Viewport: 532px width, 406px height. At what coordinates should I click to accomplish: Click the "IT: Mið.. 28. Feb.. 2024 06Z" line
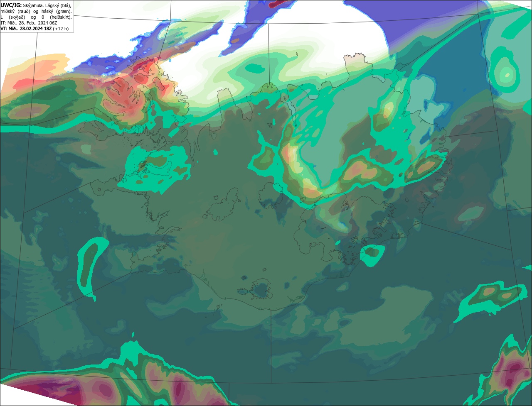pyautogui.click(x=29, y=23)
